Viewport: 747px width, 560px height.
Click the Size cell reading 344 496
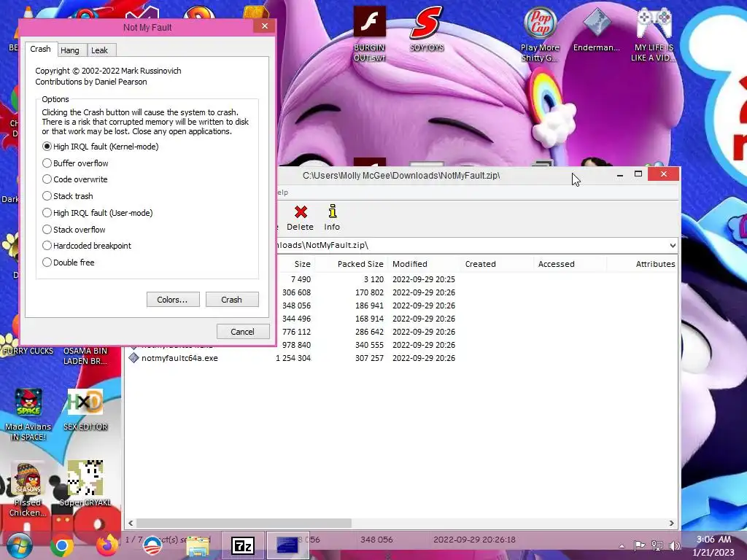pos(296,319)
